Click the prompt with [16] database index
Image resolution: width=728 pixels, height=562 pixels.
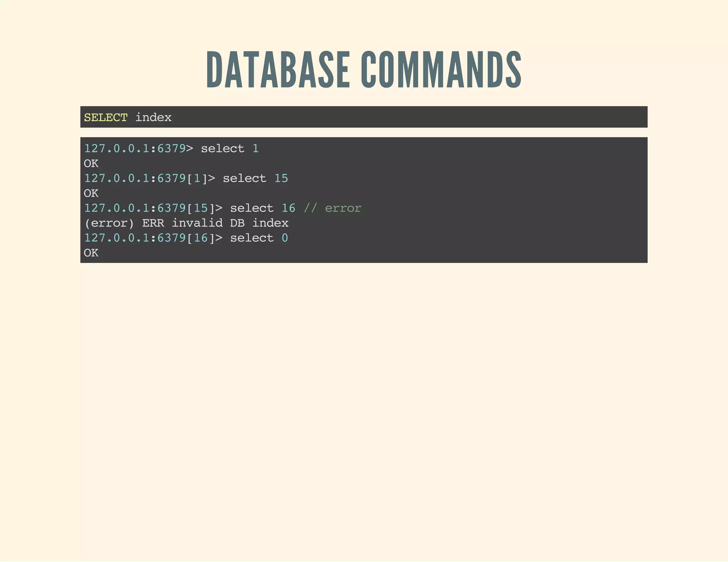coord(153,238)
